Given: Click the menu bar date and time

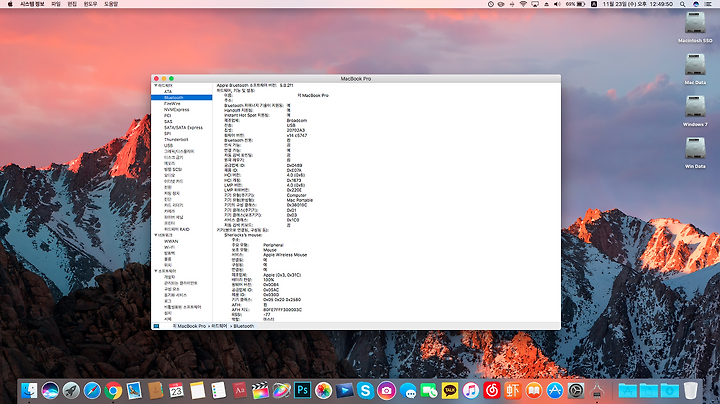Looking at the screenshot, I should click(637, 4).
